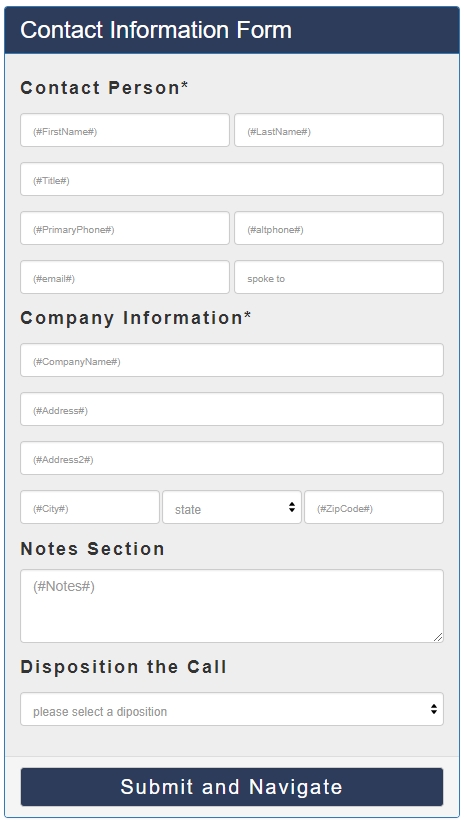466x822 pixels.
Task: Focus the Title text field
Action: (232, 179)
